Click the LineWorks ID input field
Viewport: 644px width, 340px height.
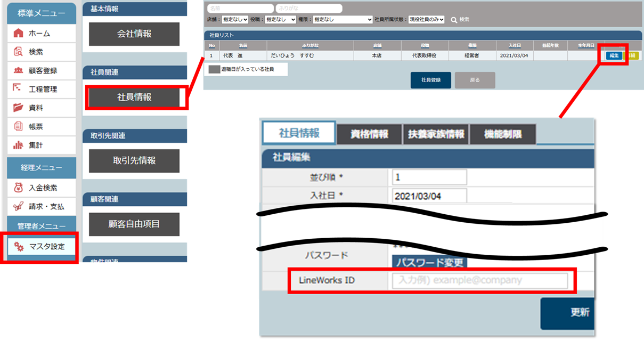click(479, 280)
